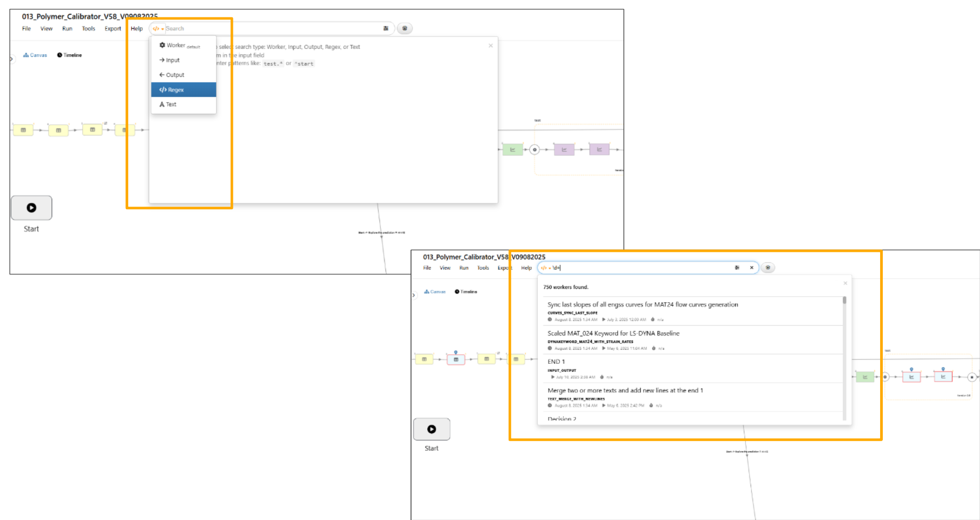Open regex search type dropdown, lower-right window
Image resolution: width=980 pixels, height=520 pixels.
pyautogui.click(x=545, y=268)
